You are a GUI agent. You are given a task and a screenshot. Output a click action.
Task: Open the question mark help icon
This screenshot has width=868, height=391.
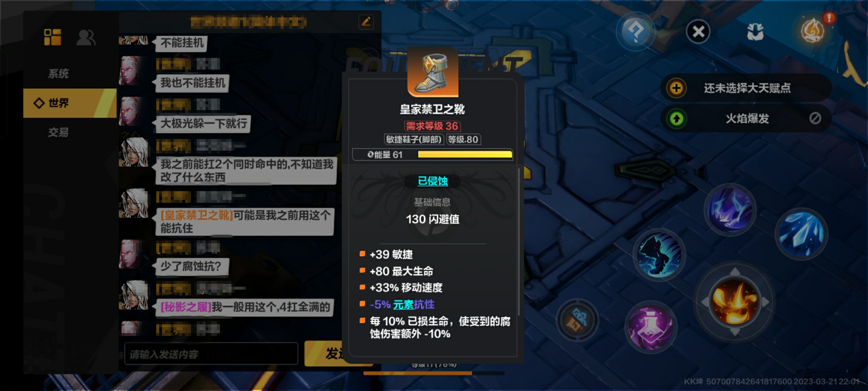pos(635,31)
